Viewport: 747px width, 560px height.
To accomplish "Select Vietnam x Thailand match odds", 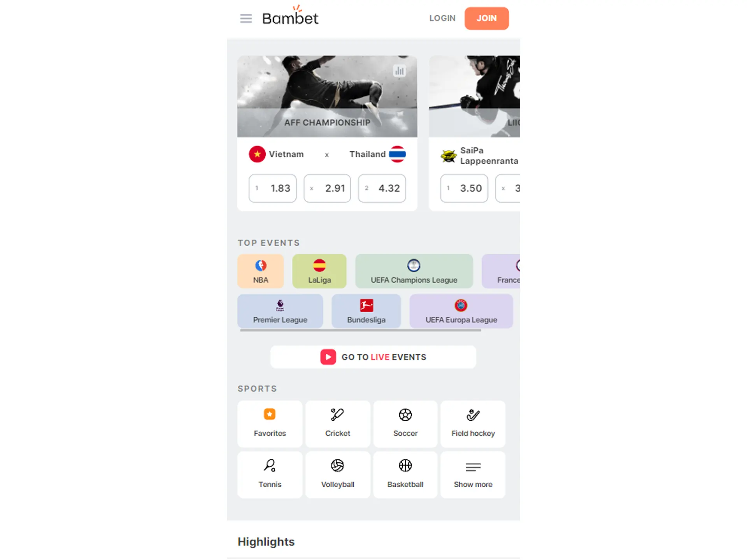I will [x=327, y=188].
